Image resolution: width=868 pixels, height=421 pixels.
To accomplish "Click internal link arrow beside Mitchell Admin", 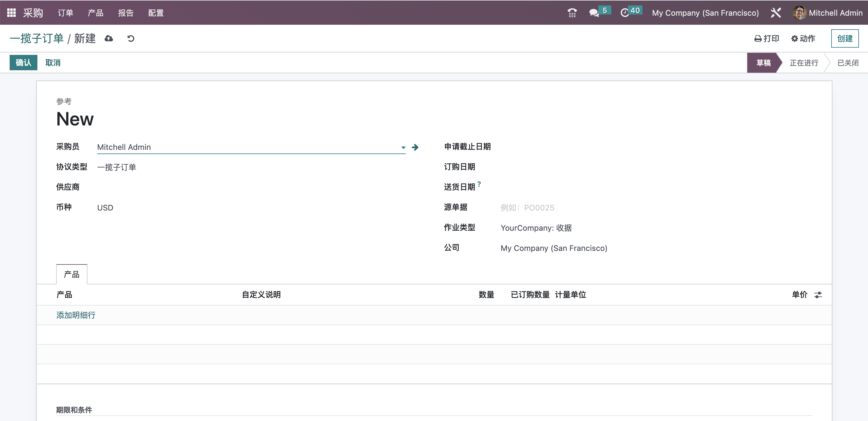I will [x=416, y=147].
